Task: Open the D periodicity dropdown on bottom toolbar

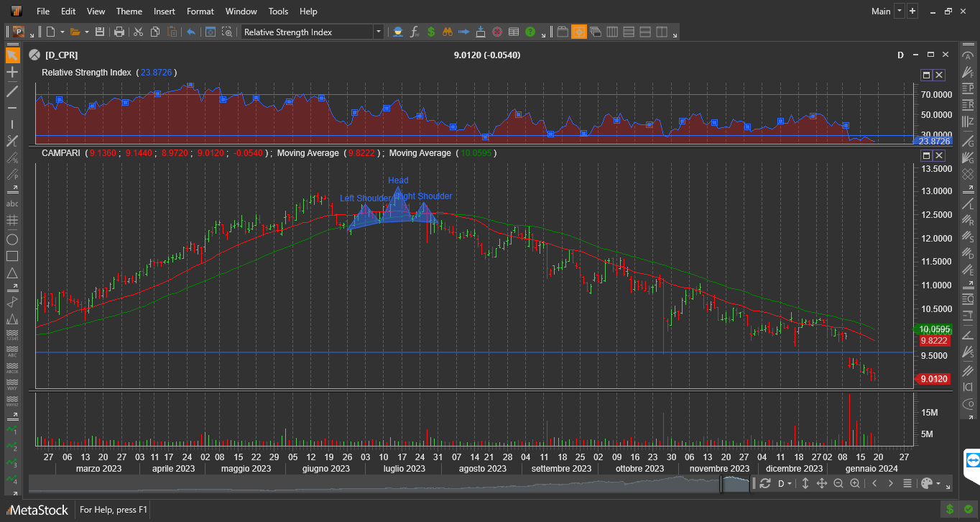Action: (783, 483)
